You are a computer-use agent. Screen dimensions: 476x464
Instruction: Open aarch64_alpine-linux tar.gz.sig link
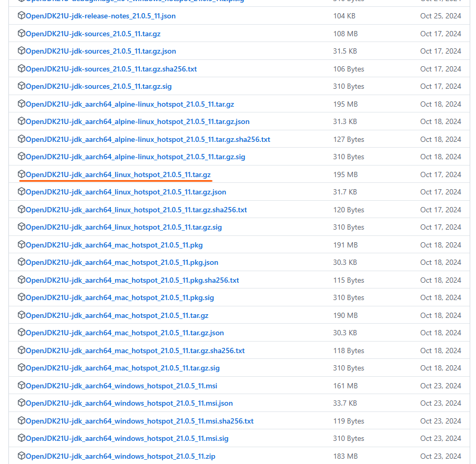click(135, 157)
